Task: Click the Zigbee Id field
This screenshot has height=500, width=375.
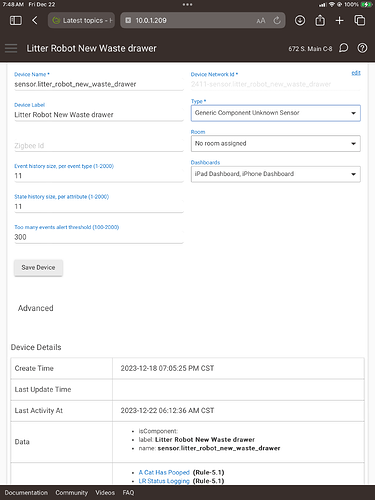Action: click(x=99, y=146)
